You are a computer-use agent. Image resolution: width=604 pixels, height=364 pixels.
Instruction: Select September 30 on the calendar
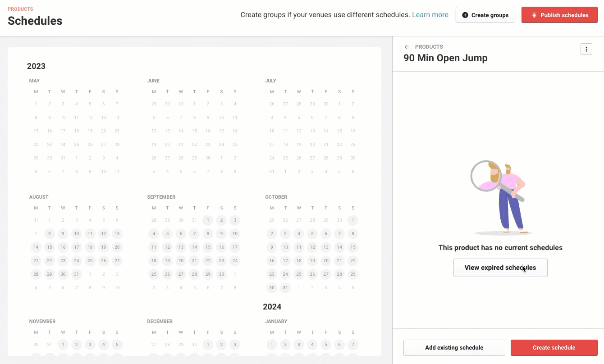(221, 274)
